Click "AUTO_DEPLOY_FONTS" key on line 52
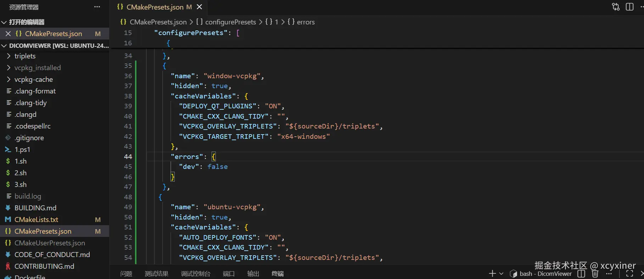 tap(218, 237)
